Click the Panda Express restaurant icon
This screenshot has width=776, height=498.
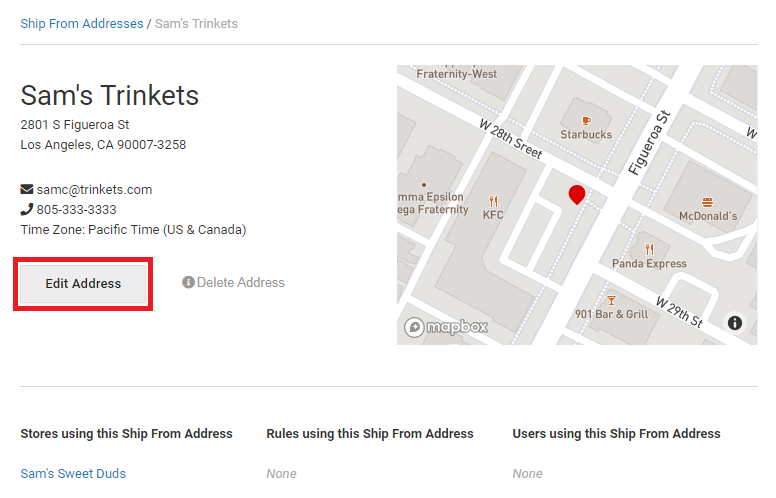[x=649, y=249]
